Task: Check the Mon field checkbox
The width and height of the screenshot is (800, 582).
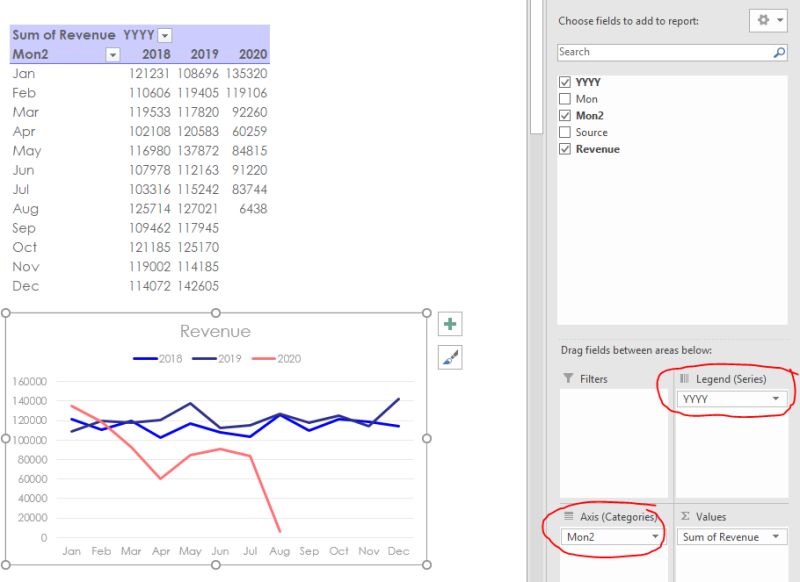Action: pyautogui.click(x=566, y=98)
